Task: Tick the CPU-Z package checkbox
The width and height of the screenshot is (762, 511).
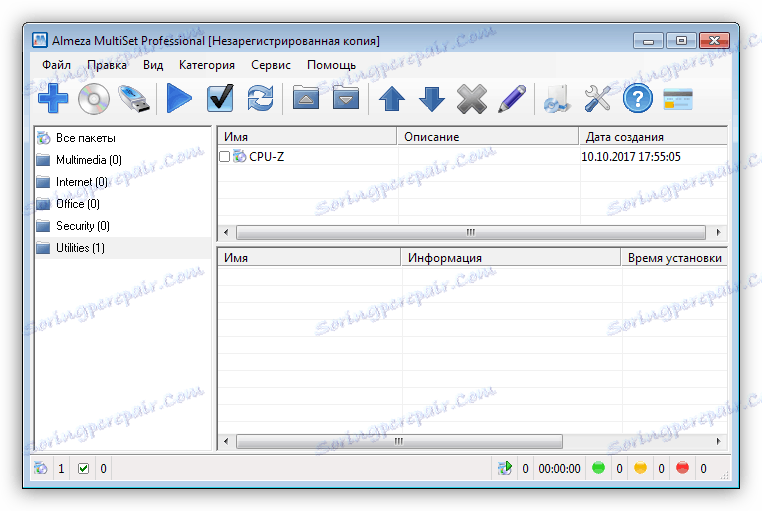Action: click(225, 156)
